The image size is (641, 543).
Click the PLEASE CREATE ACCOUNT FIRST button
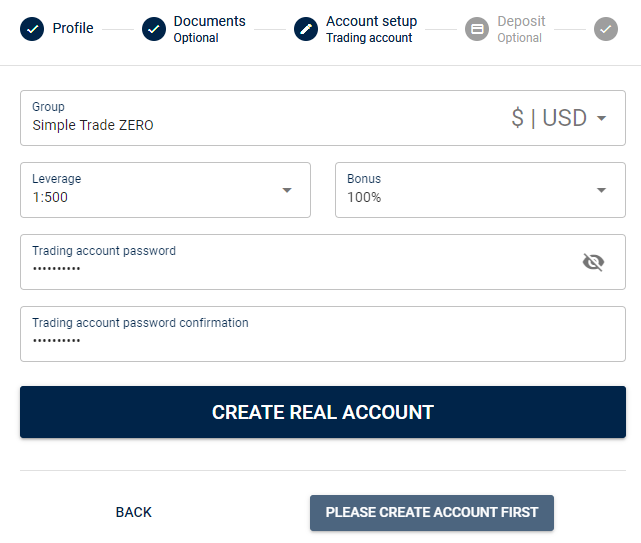coord(432,513)
